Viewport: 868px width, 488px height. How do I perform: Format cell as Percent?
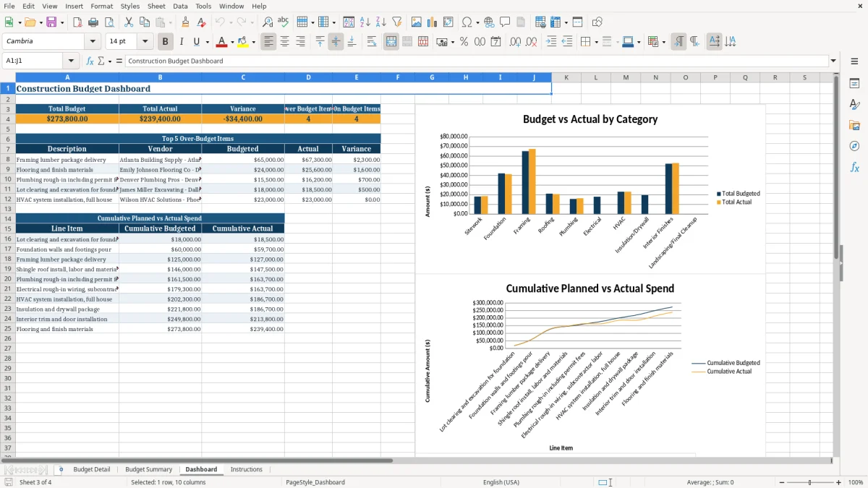pyautogui.click(x=464, y=42)
